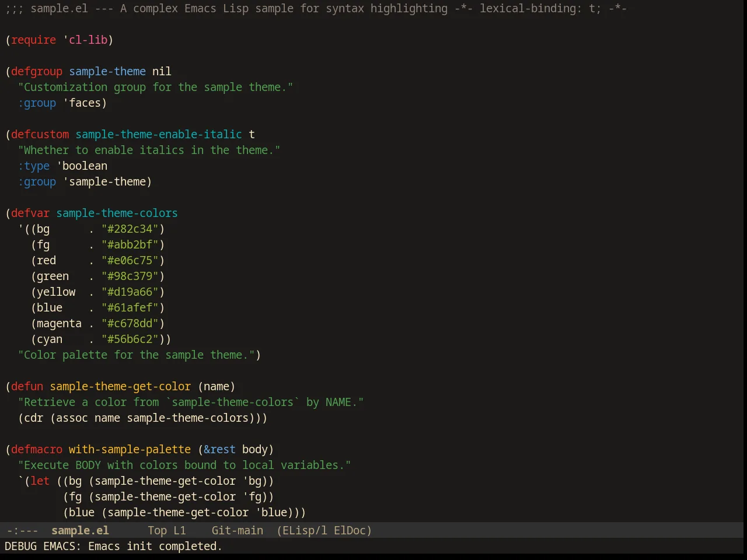Image resolution: width=747 pixels, height=560 pixels.
Task: Click sample-theme-get-color function name in defun line
Action: point(120,386)
